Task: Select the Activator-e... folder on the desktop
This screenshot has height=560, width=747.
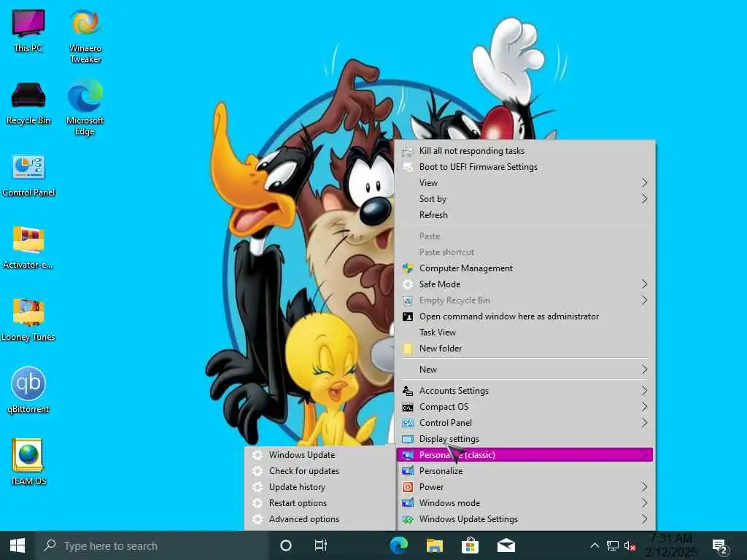Action: pyautogui.click(x=28, y=248)
